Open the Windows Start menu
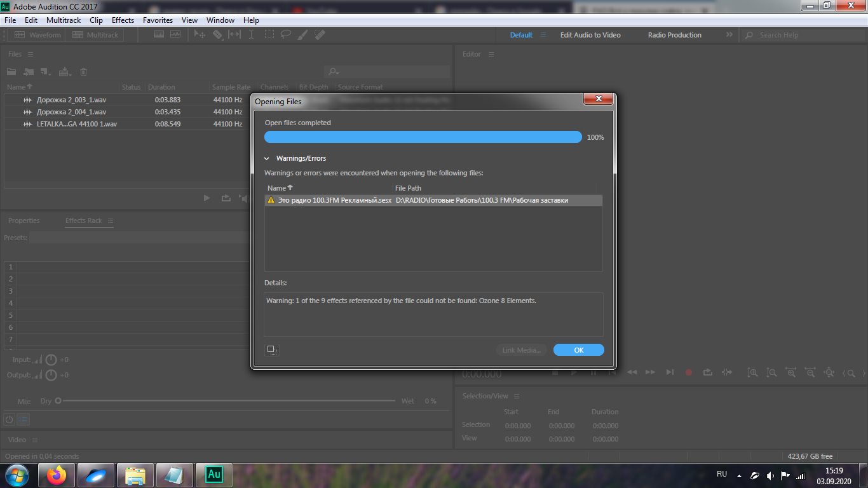This screenshot has width=868, height=488. click(x=16, y=475)
